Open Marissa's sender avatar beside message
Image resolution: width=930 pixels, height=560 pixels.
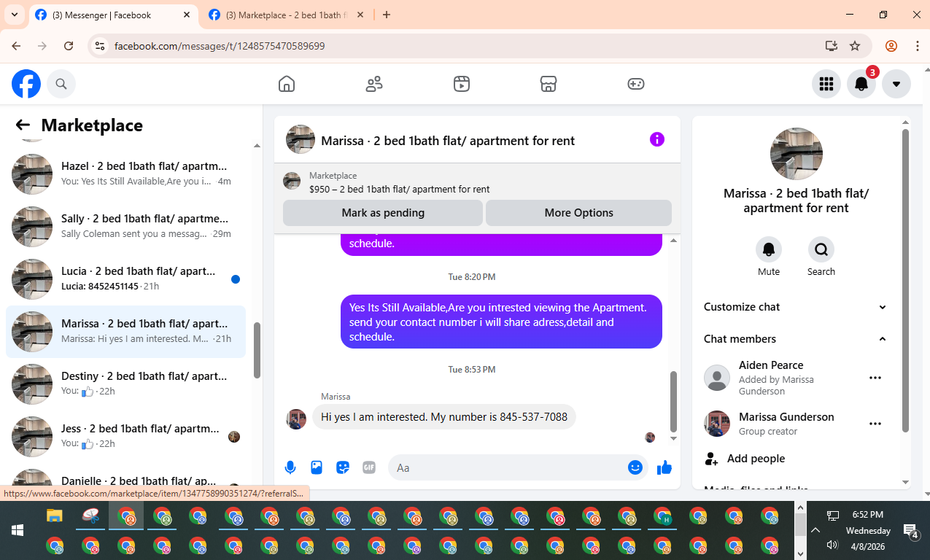tap(296, 419)
